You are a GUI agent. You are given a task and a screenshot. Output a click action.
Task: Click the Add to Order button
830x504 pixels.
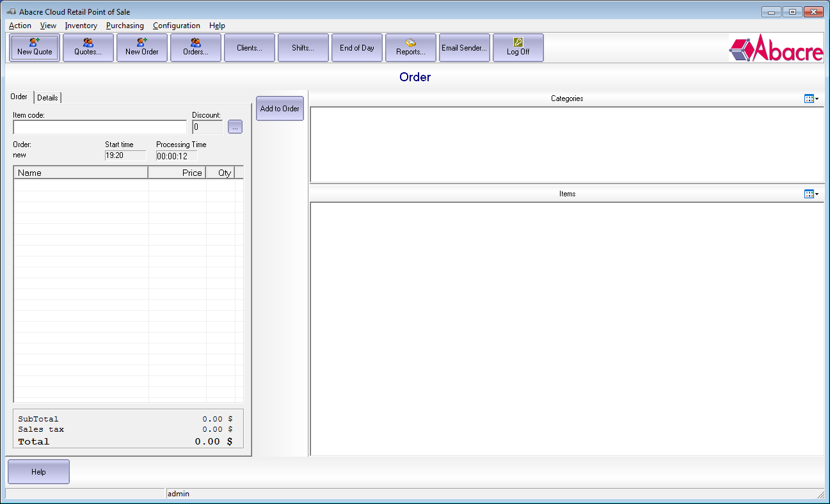pyautogui.click(x=280, y=108)
